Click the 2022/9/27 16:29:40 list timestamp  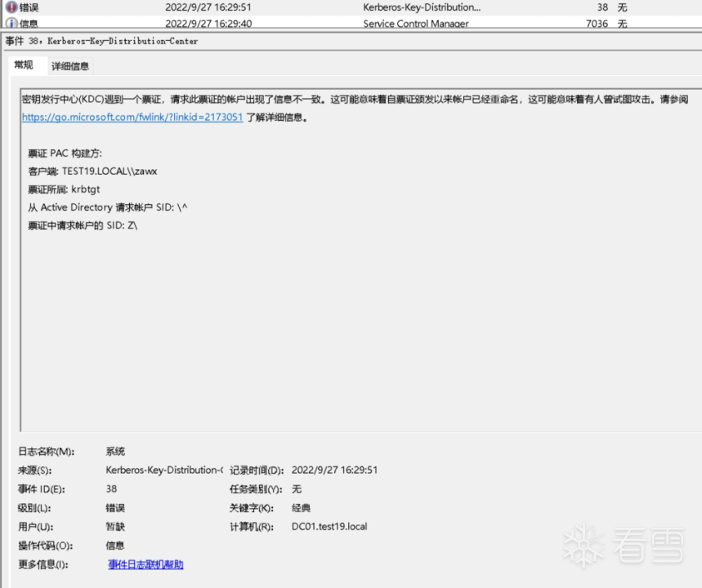click(x=208, y=23)
